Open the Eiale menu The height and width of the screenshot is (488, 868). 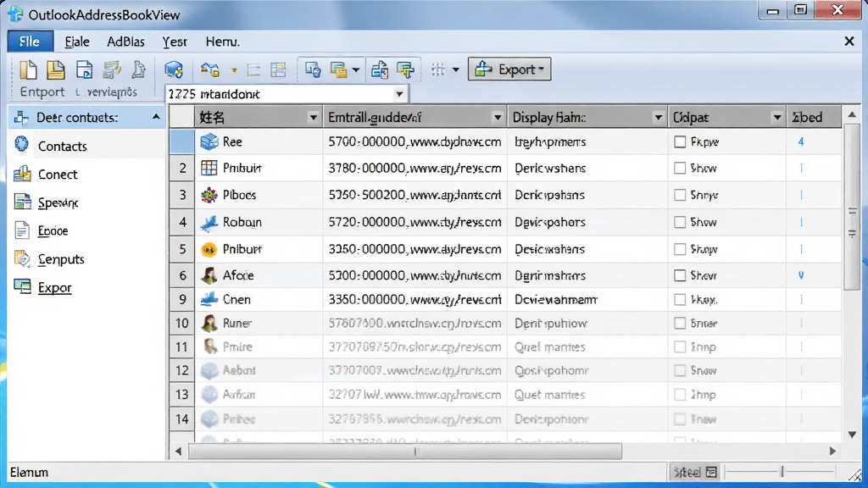tap(76, 42)
